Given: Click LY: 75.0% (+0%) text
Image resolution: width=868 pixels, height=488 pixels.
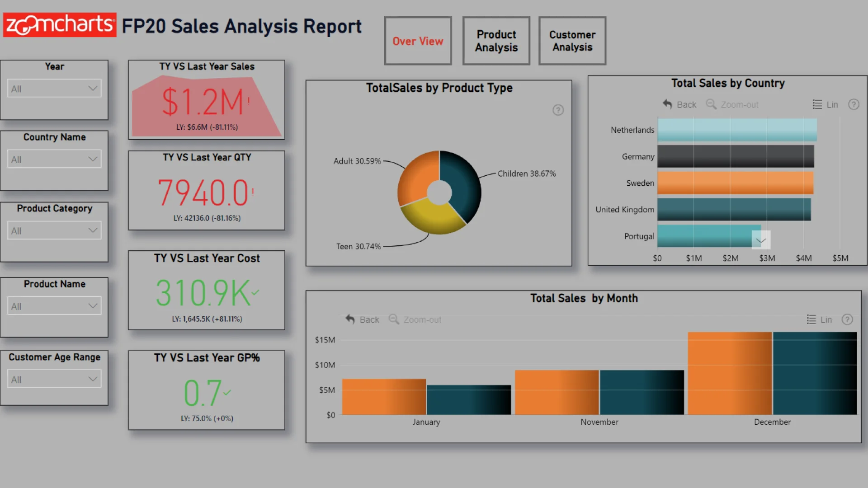Looking at the screenshot, I should (207, 418).
